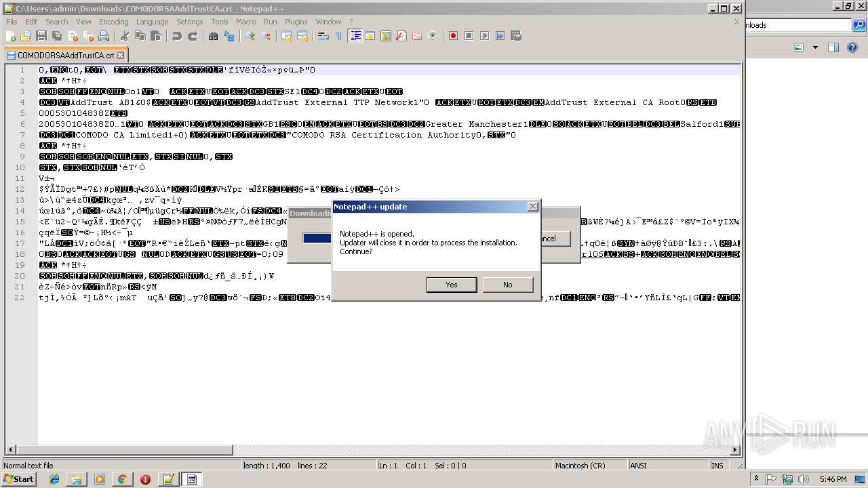Click the Open file toolbar icon

tap(26, 36)
